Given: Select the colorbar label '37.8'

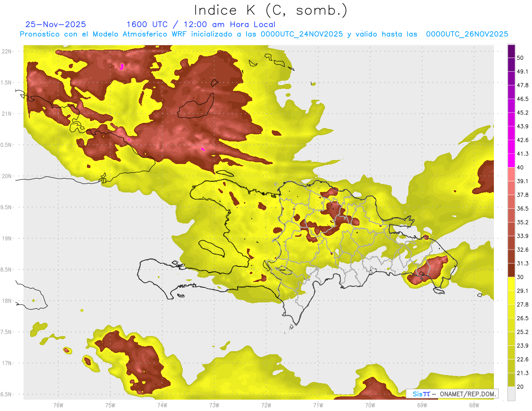Looking at the screenshot, I should coord(523,195).
